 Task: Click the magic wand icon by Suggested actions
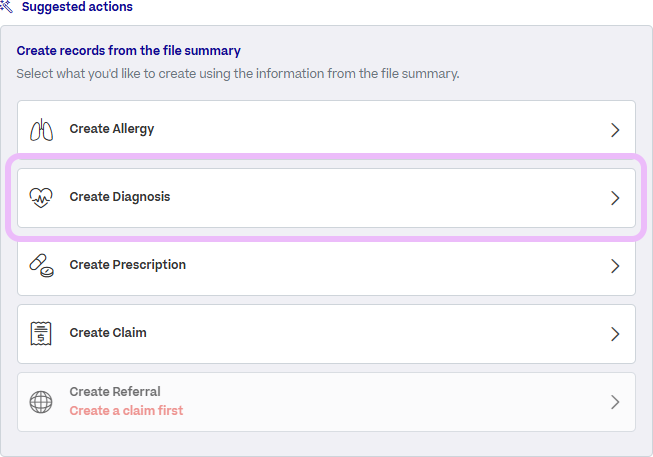6,6
